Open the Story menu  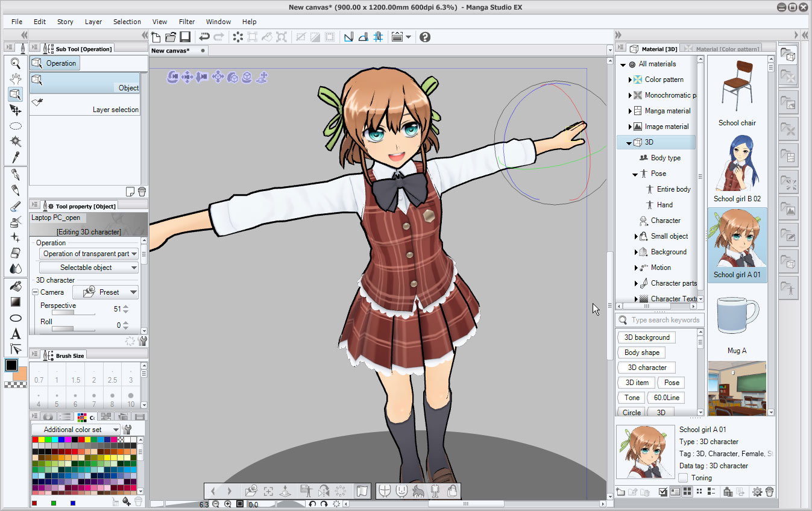(65, 22)
